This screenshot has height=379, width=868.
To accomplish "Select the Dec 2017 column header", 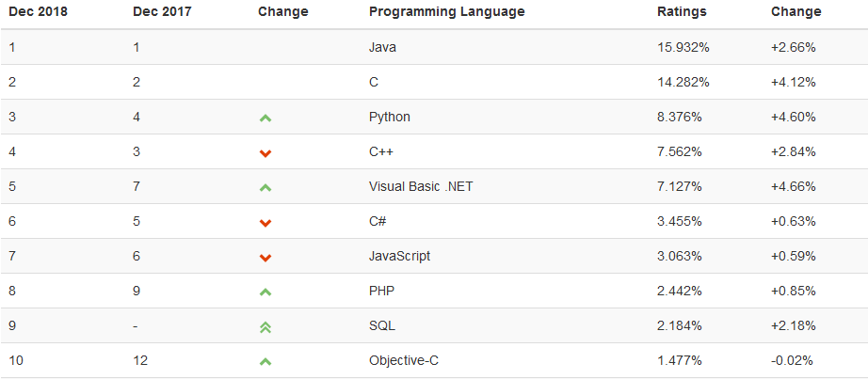I will (162, 11).
